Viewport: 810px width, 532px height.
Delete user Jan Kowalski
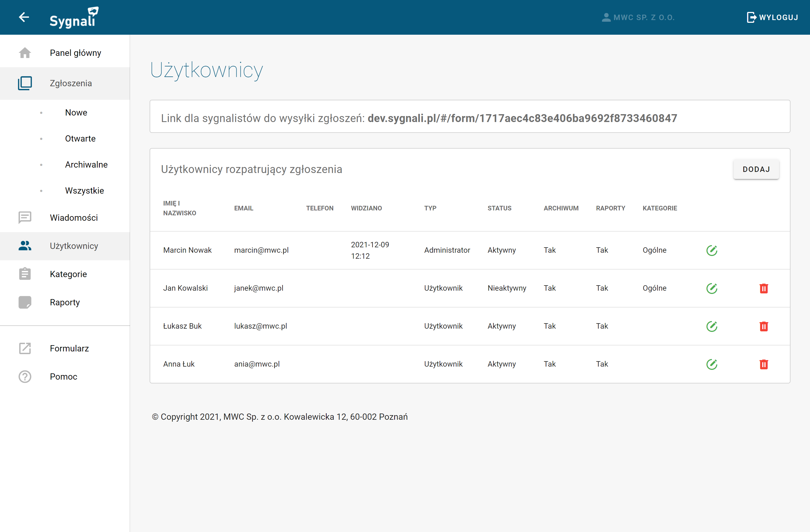763,288
